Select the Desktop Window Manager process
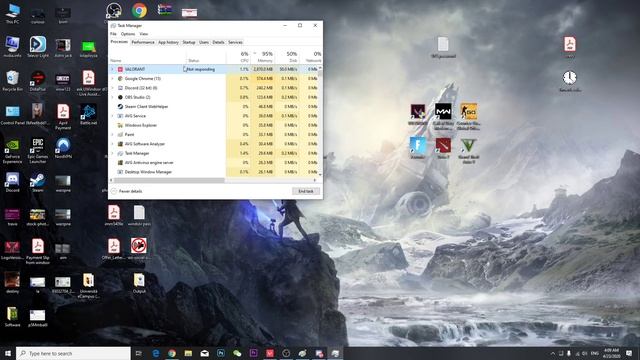The height and width of the screenshot is (360, 640). pos(213,172)
